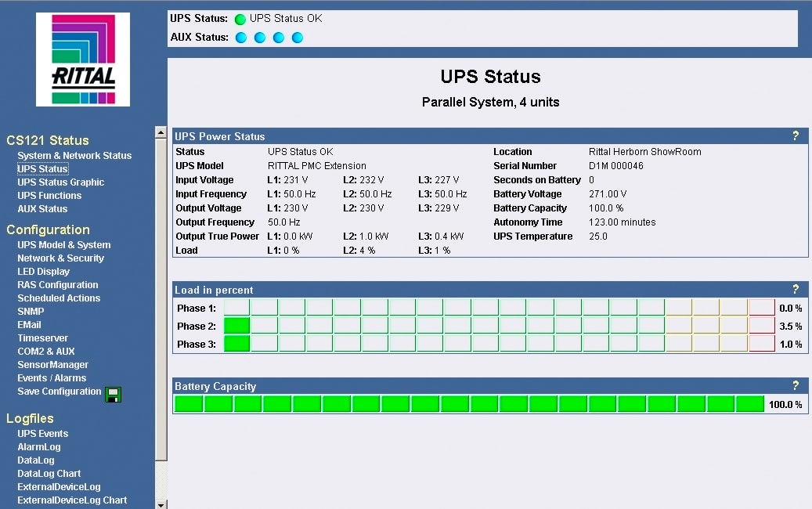Open System & Network Status page
Image resolution: width=812 pixels, height=509 pixels.
point(74,155)
